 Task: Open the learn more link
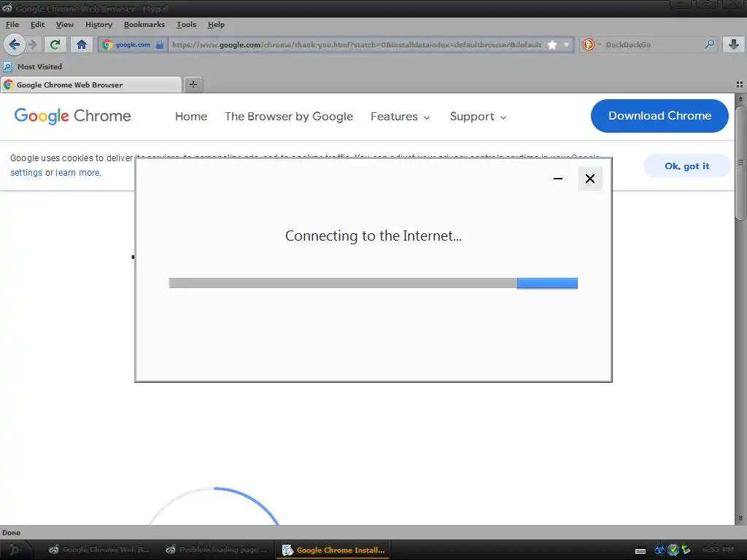(x=78, y=172)
